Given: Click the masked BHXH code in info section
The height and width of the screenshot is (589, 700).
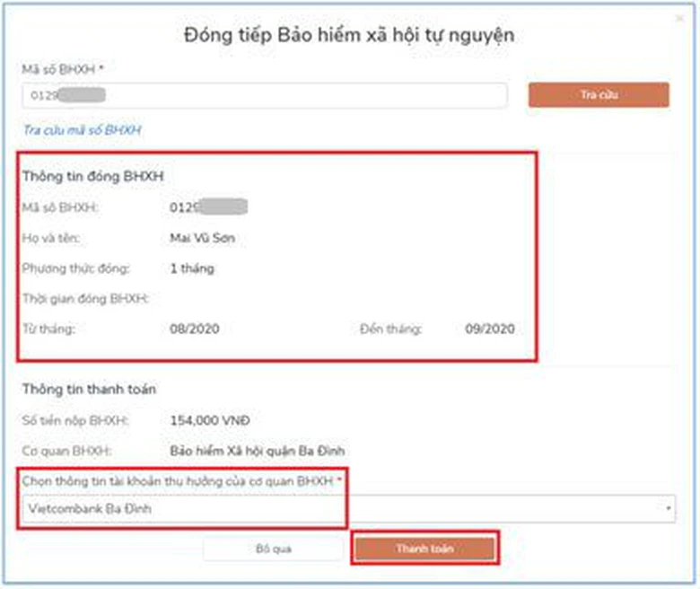Looking at the screenshot, I should [x=208, y=207].
